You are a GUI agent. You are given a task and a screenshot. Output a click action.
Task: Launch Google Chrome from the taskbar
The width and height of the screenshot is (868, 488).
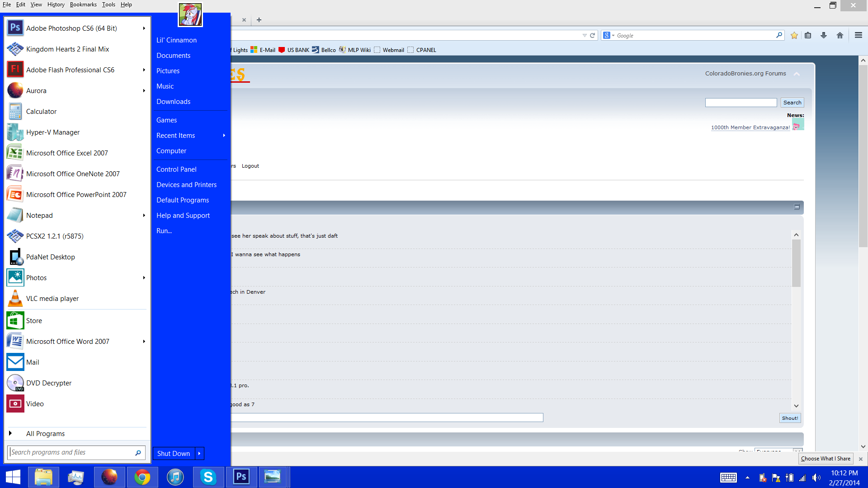142,477
